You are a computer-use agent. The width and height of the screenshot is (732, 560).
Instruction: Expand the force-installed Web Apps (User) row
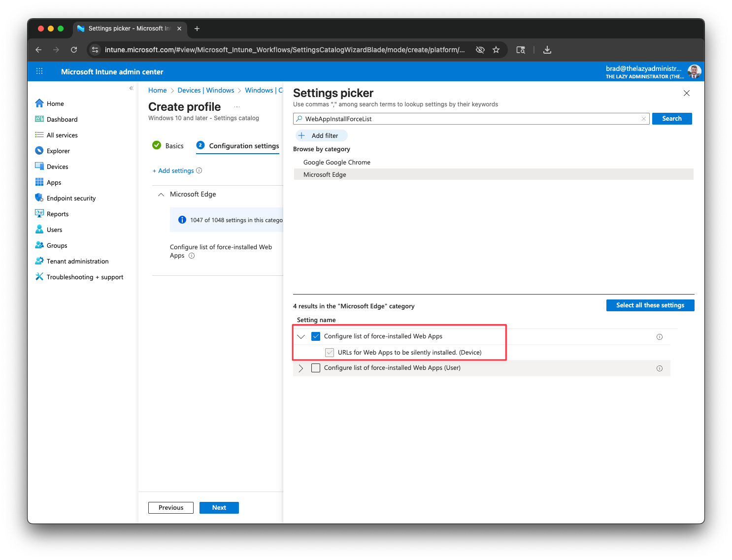pyautogui.click(x=301, y=368)
